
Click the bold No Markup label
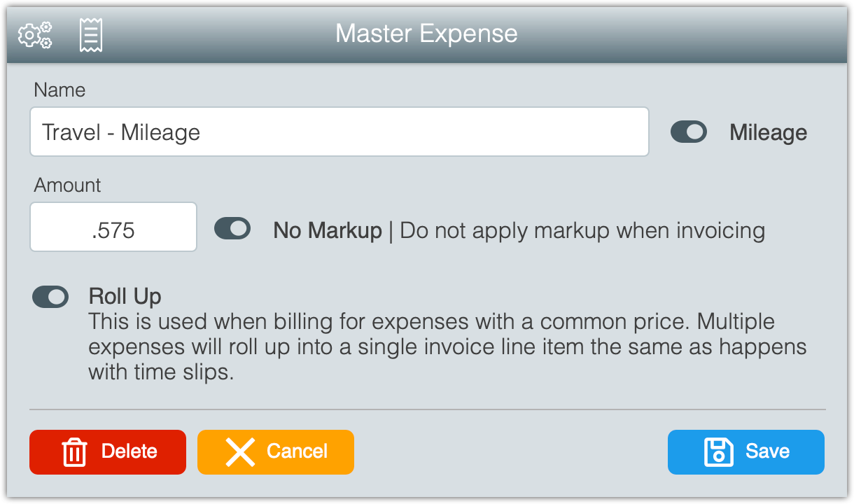pyautogui.click(x=328, y=230)
